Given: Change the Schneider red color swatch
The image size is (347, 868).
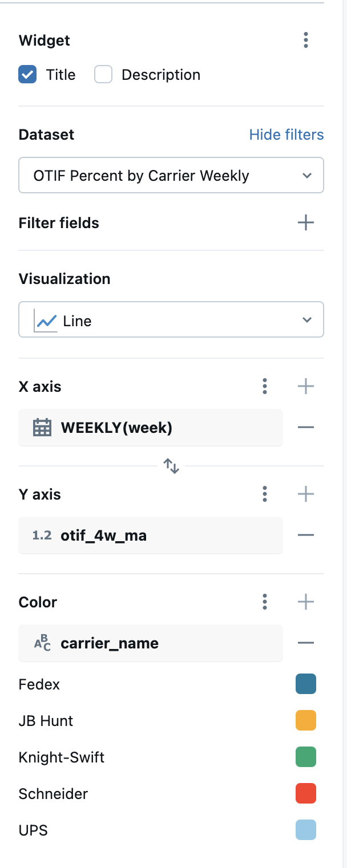Looking at the screenshot, I should click(306, 793).
